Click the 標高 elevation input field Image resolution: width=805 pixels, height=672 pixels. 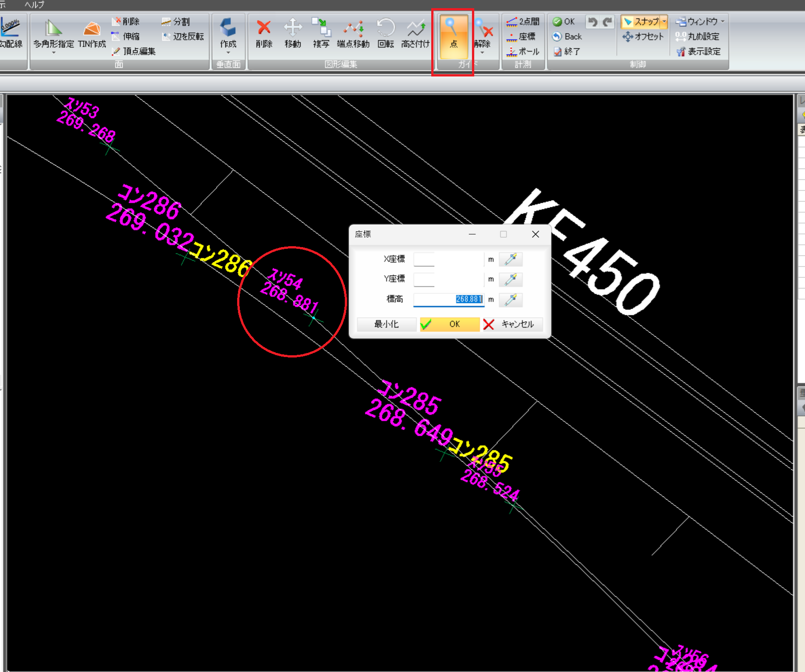point(448,299)
